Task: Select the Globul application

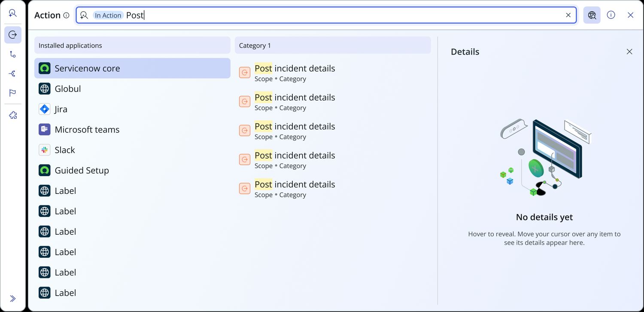Action: coord(132,89)
